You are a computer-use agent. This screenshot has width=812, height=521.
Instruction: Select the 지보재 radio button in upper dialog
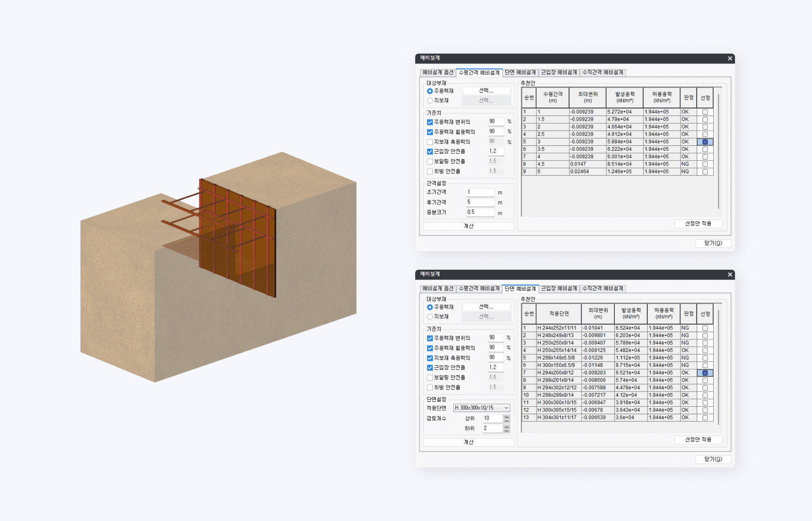pyautogui.click(x=430, y=101)
